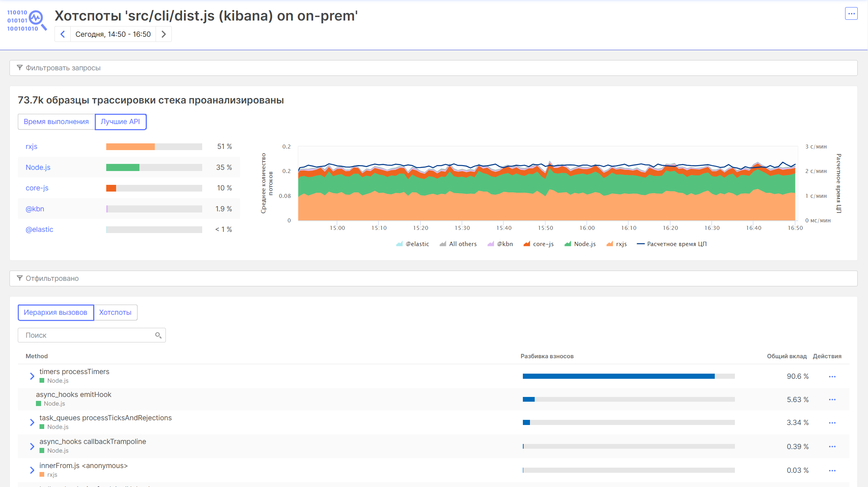Go to previous time frame arrow

tap(62, 34)
